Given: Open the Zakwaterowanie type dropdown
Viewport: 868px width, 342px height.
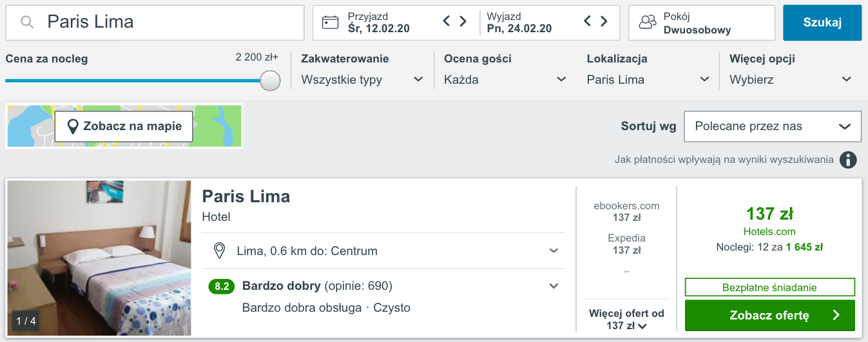Looking at the screenshot, I should 362,80.
